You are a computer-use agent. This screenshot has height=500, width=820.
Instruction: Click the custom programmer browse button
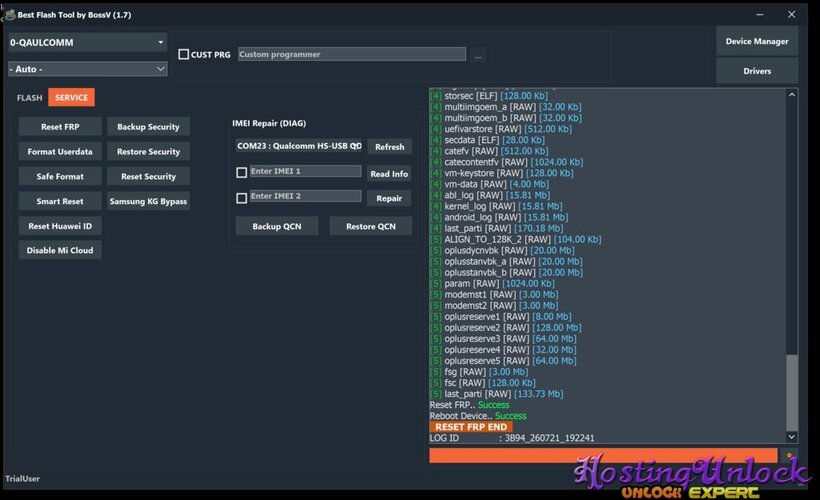coord(477,55)
